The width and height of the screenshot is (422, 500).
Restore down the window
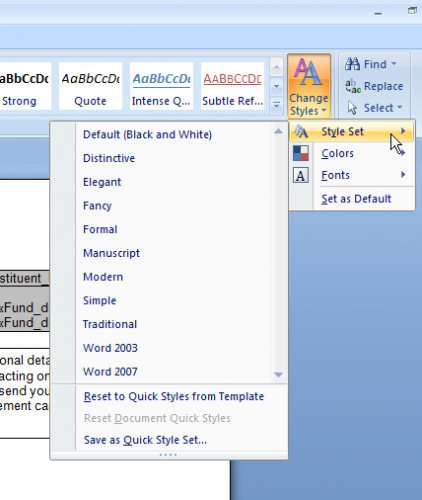(x=413, y=11)
